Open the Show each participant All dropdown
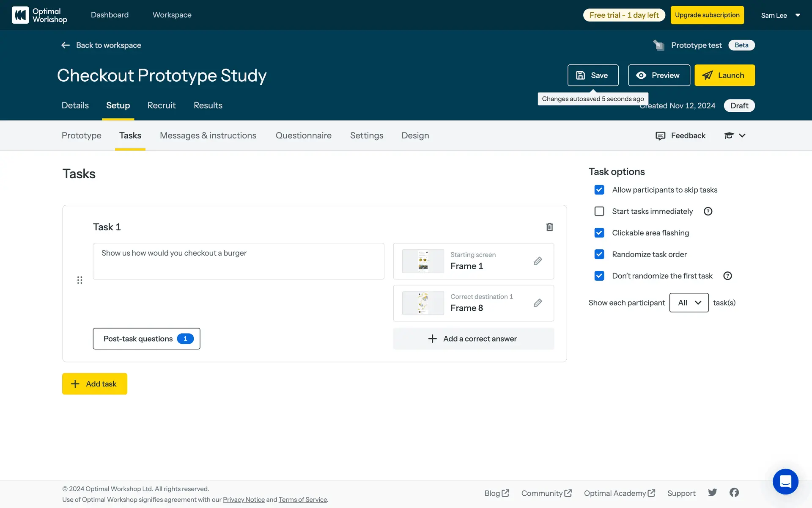Image resolution: width=812 pixels, height=508 pixels. pyautogui.click(x=689, y=303)
